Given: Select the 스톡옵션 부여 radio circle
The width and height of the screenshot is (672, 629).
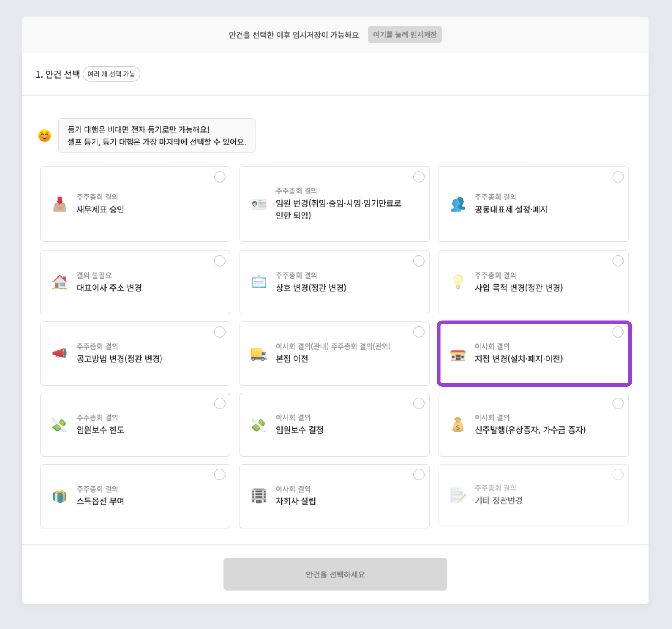Looking at the screenshot, I should click(220, 474).
